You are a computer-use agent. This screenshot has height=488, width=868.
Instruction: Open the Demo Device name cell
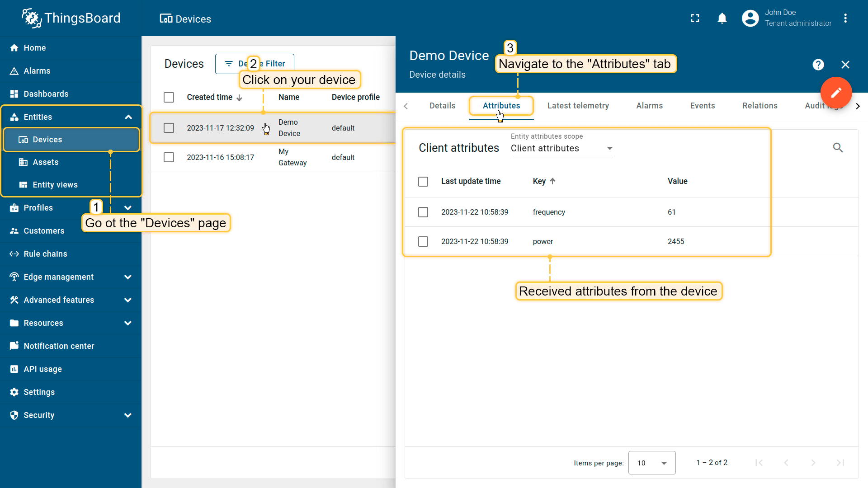point(289,128)
